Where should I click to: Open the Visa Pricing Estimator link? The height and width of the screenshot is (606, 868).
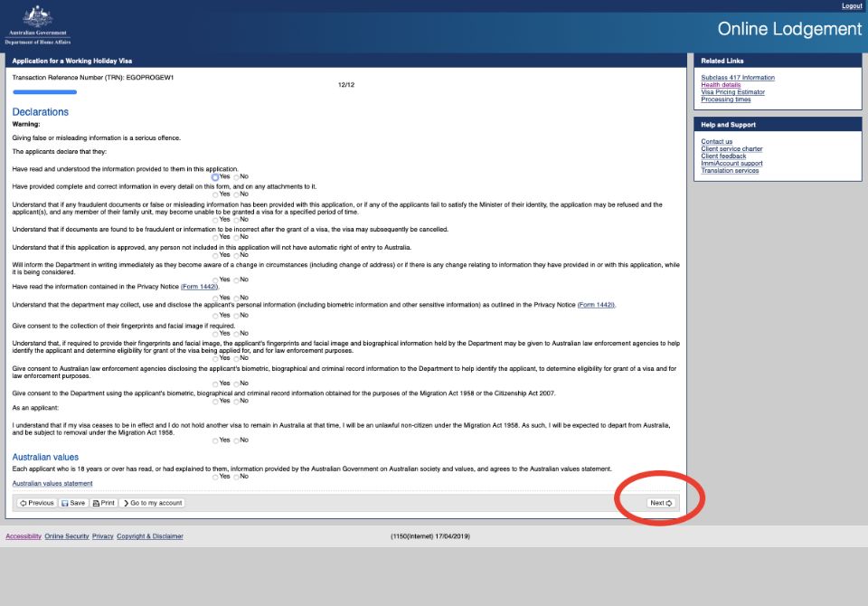coord(732,92)
